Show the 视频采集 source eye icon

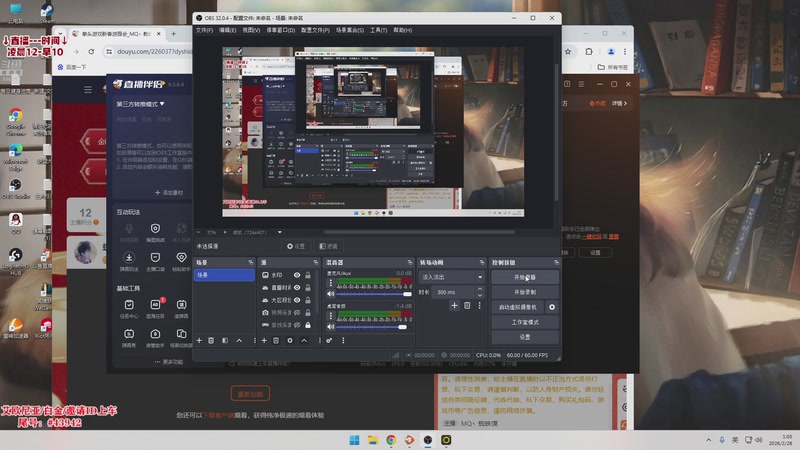tap(297, 312)
